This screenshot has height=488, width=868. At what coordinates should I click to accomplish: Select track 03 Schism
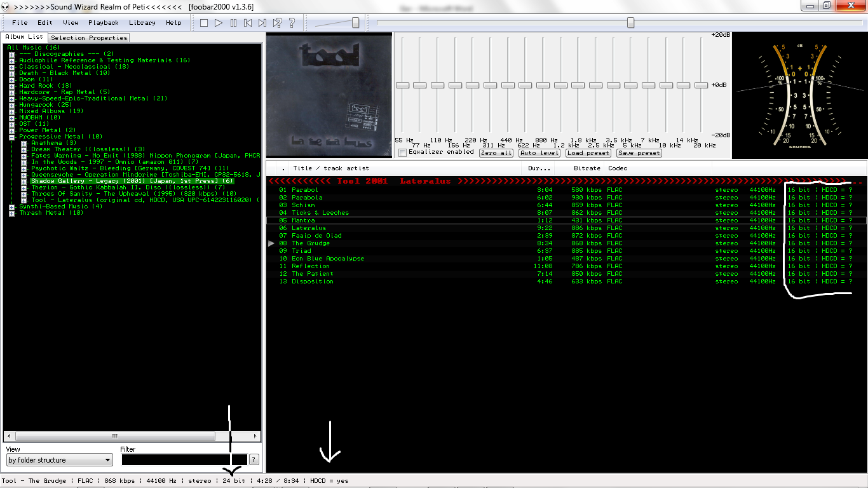click(x=566, y=205)
